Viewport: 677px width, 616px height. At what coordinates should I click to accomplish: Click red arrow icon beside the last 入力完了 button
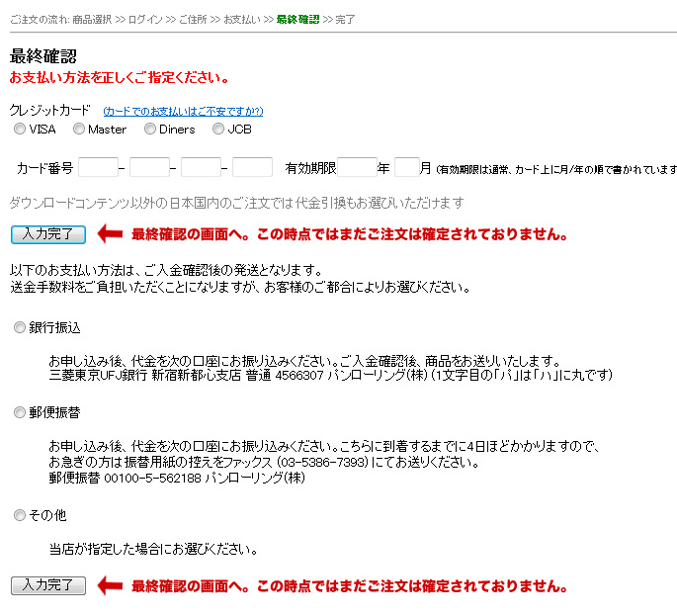coord(109,585)
